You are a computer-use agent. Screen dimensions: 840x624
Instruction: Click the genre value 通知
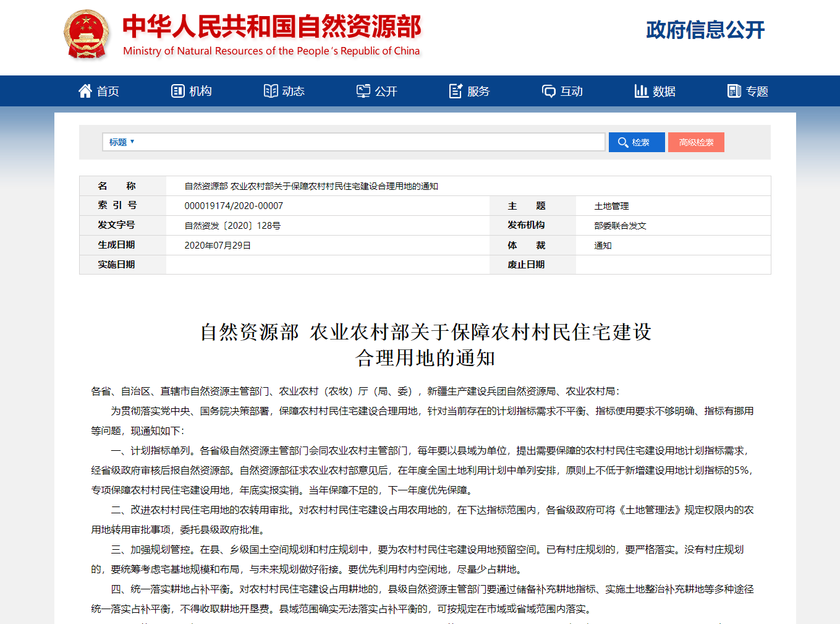603,246
